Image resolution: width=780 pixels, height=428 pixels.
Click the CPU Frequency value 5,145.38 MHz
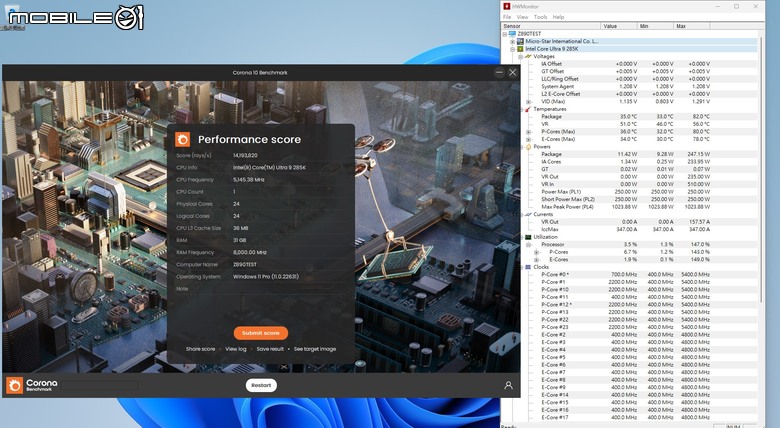249,180
